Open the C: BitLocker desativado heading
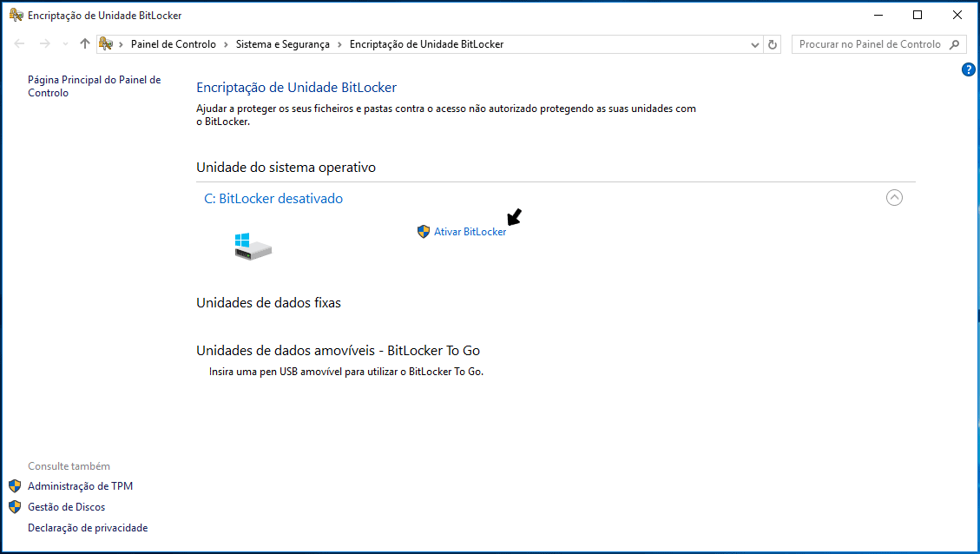Screen dimensions: 980x554 pos(273,198)
